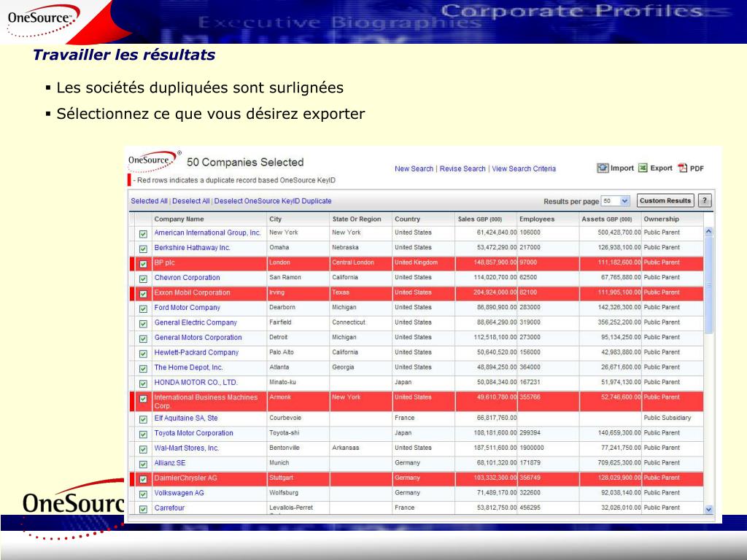Viewport: 747px width, 560px height.
Task: Deselect International Business Machines Corp. checkbox
Action: pyautogui.click(x=143, y=399)
